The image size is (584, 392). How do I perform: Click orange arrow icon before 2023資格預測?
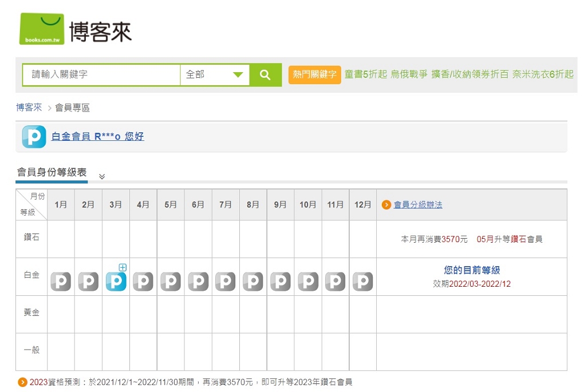tap(22, 382)
